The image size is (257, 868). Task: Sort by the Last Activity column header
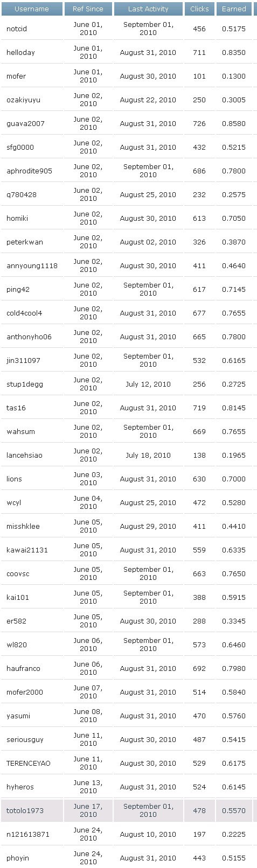[x=148, y=9]
